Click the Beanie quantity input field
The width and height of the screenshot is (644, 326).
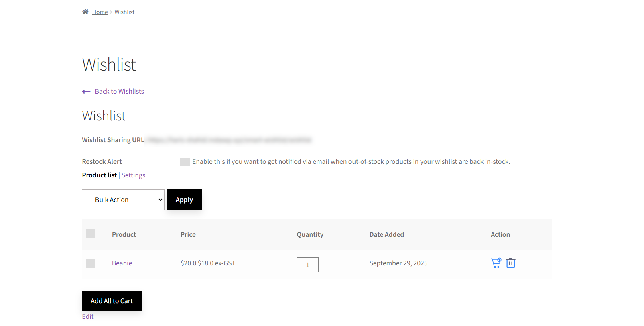(x=307, y=265)
